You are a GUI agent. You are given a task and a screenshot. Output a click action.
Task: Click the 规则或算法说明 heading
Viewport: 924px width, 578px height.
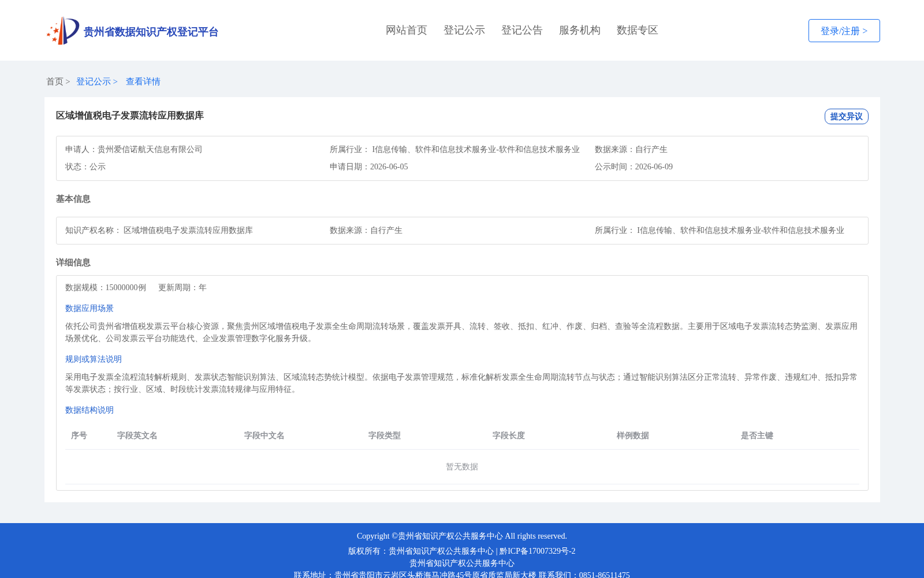(94, 359)
